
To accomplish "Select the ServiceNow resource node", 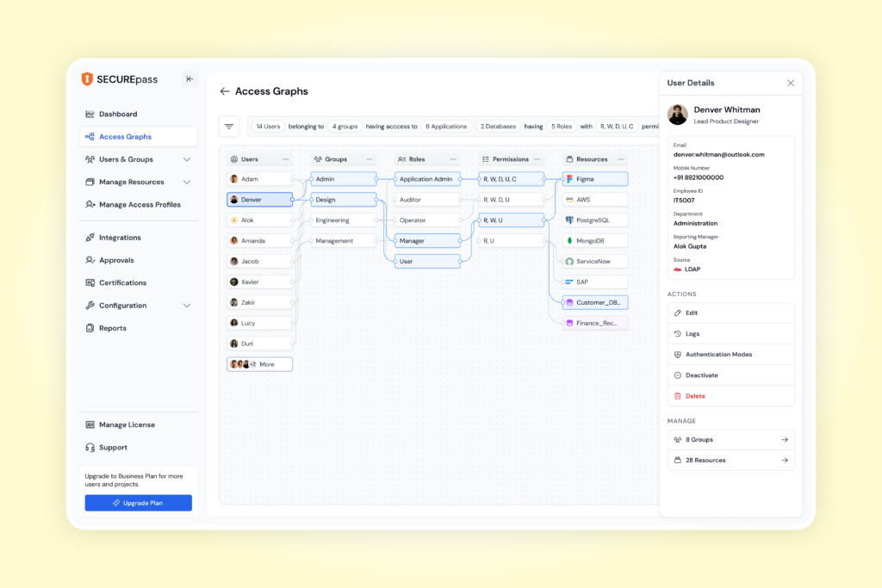I will [x=595, y=262].
